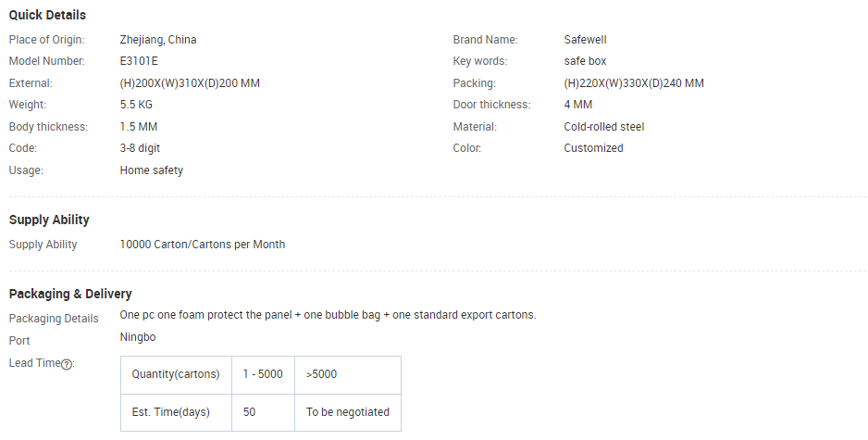Click the 1 - 5000 quantity table cell
868x440 pixels.
[x=263, y=374]
